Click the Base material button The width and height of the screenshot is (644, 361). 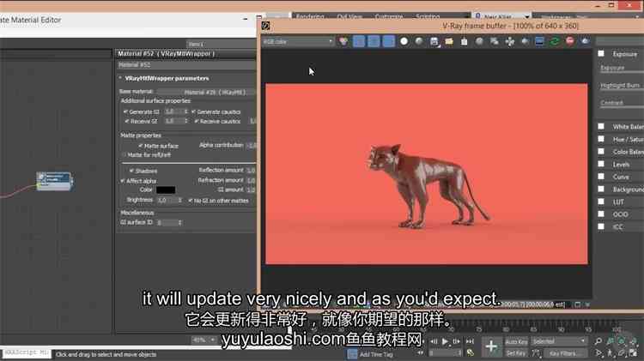205,92
